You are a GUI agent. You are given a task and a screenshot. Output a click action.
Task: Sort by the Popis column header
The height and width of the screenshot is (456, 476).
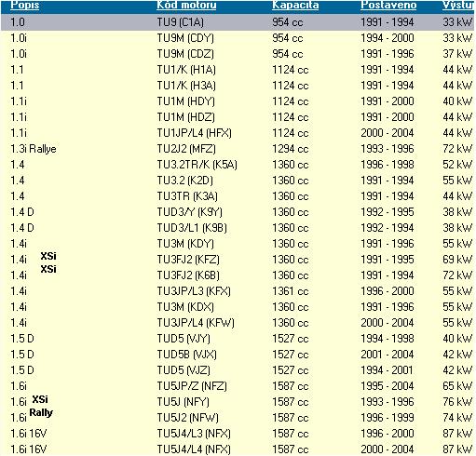coord(24,5)
